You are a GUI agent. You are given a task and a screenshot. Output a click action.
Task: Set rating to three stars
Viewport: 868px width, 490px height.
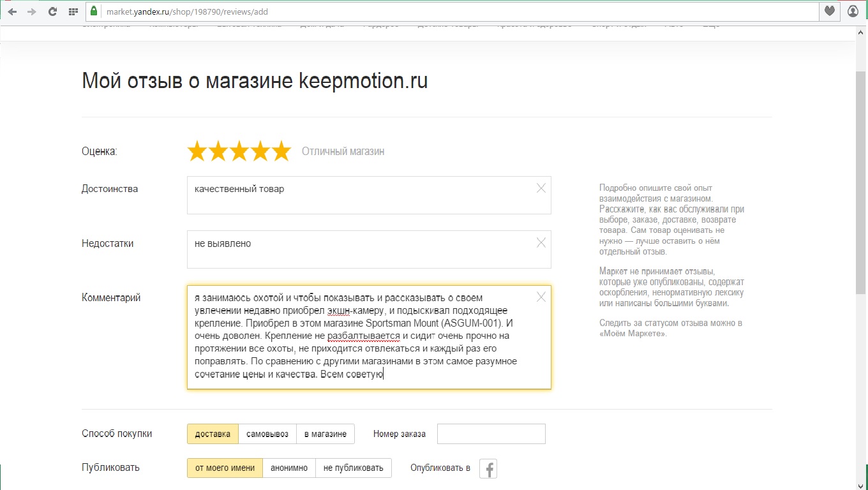pos(239,151)
